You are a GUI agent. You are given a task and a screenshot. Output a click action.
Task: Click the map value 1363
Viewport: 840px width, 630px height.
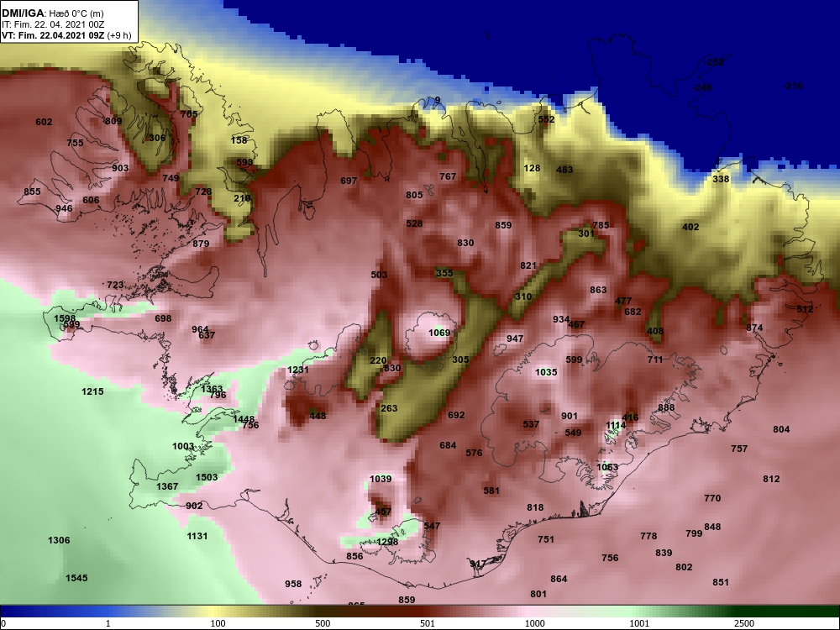213,390
